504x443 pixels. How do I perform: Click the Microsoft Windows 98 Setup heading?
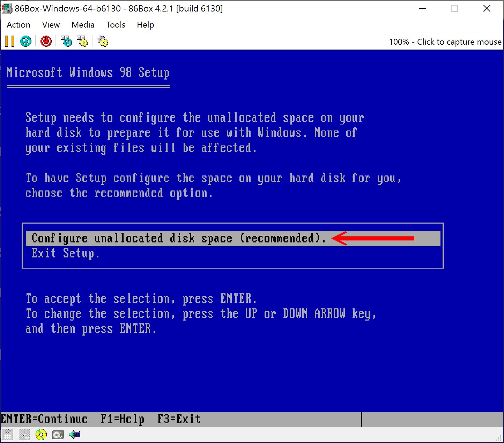[x=88, y=73]
